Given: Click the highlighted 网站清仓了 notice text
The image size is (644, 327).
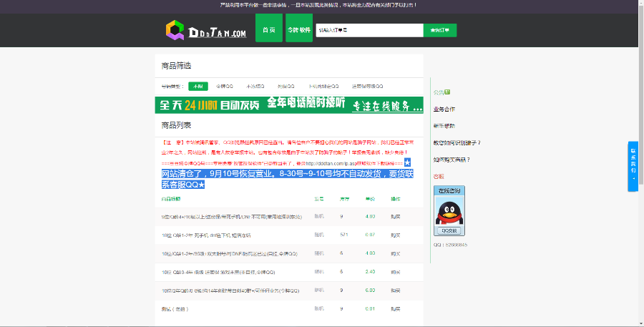Looking at the screenshot, I should pos(287,179).
